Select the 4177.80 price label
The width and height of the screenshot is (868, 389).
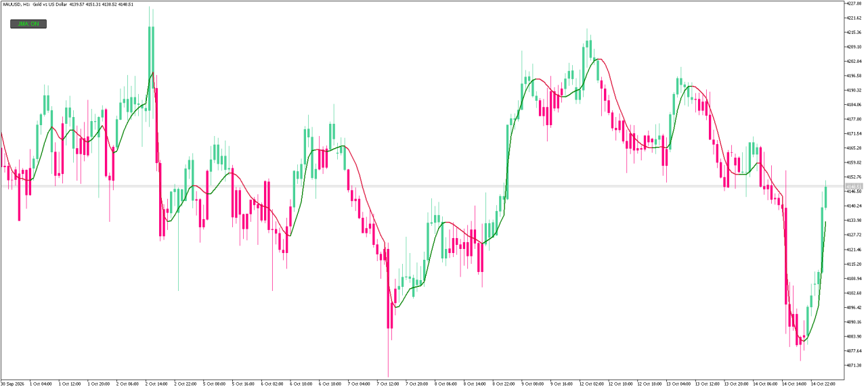point(853,119)
